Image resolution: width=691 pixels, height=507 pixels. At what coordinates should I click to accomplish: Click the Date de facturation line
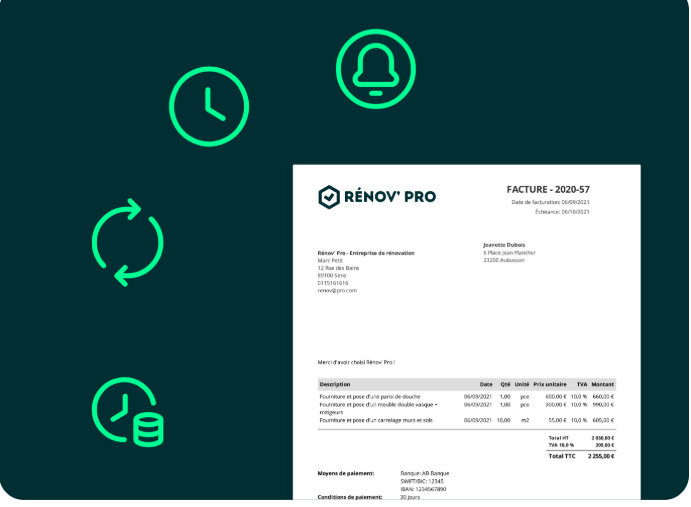tap(550, 203)
